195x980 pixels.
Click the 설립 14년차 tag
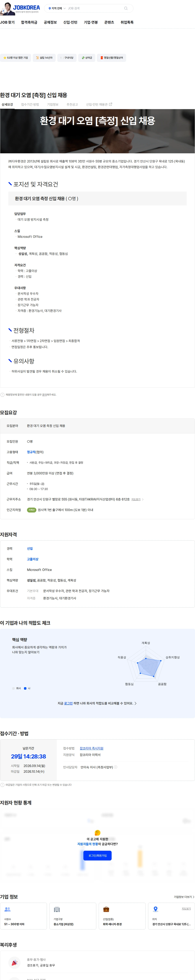(x=44, y=58)
